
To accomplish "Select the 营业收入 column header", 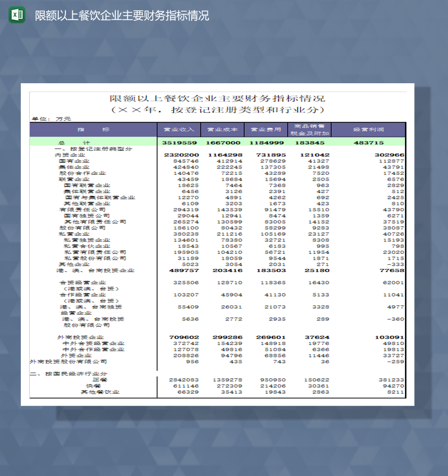I will pyautogui.click(x=179, y=130).
